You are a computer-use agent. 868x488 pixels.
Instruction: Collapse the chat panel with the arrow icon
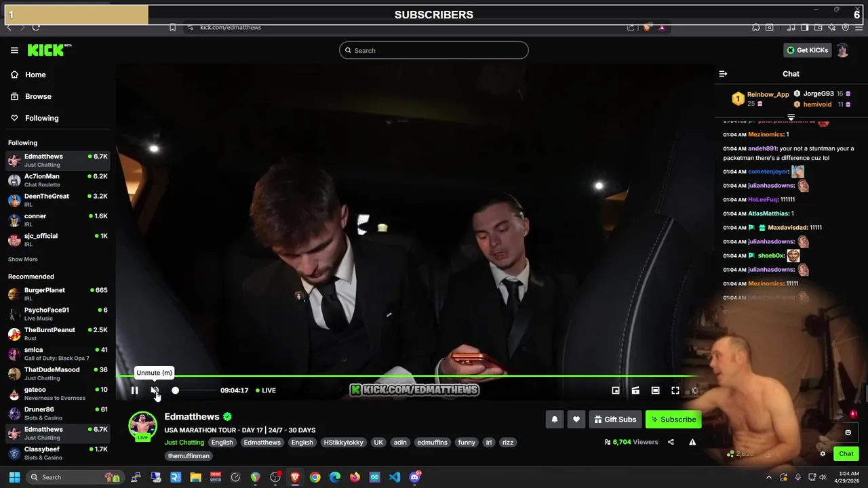point(723,74)
